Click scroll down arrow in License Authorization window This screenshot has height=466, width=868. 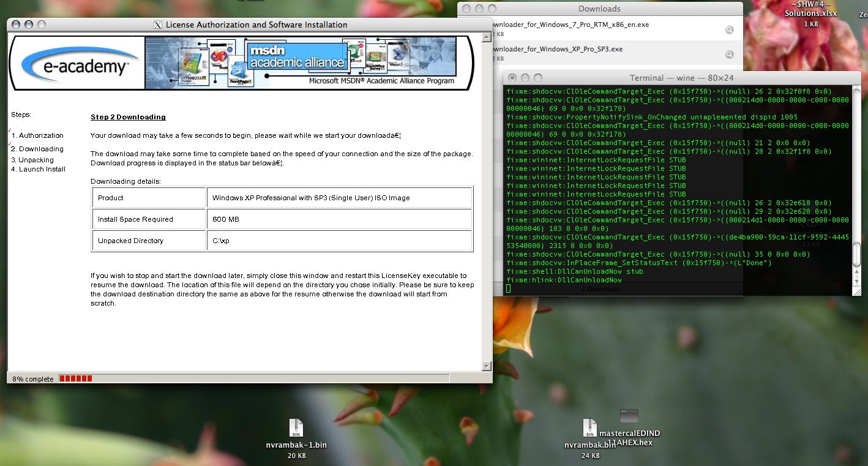click(487, 366)
